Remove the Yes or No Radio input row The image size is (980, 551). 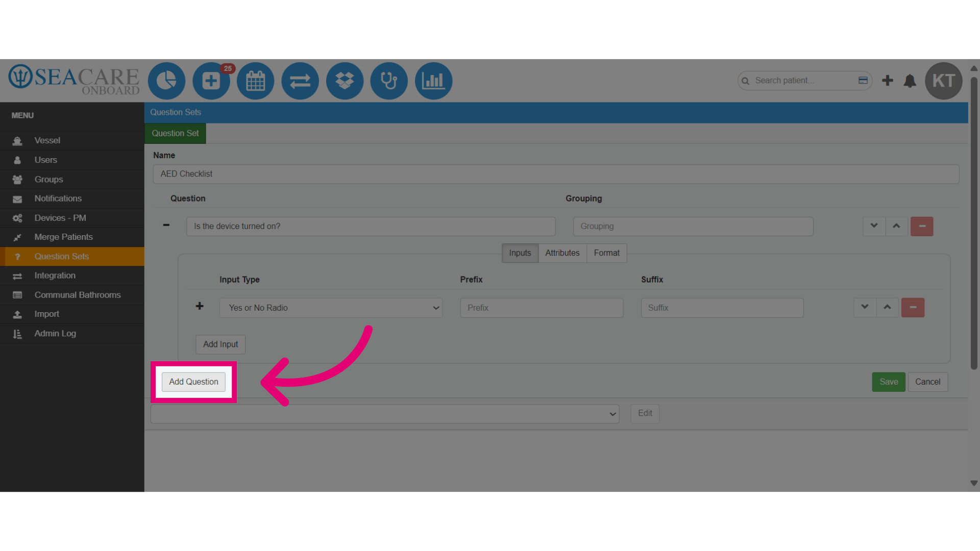913,308
